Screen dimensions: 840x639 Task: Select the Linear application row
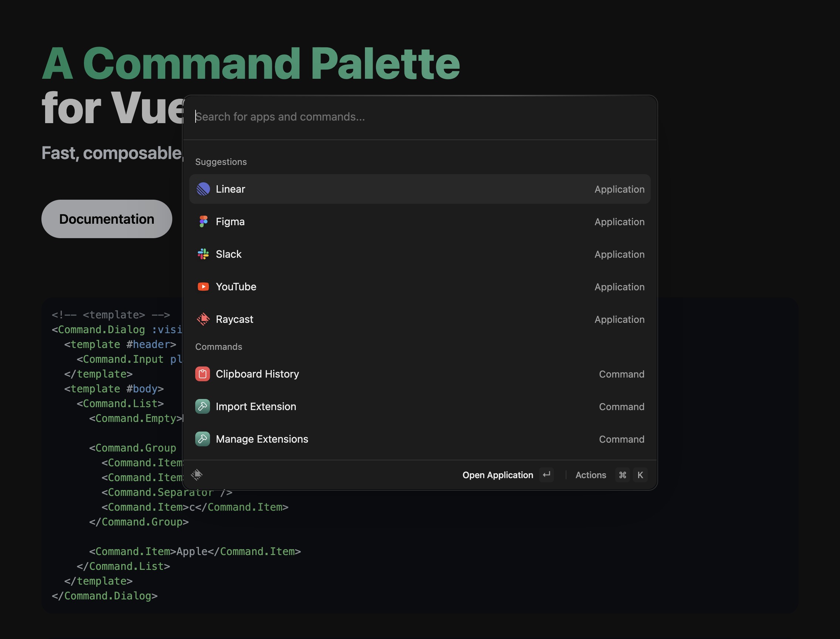tap(420, 189)
